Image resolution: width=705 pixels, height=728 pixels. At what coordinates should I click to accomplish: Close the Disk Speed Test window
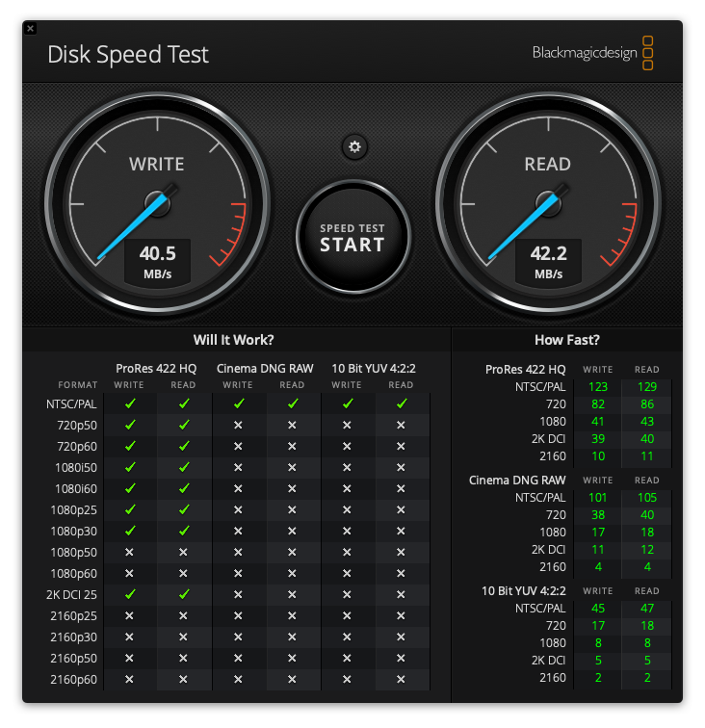[30, 28]
